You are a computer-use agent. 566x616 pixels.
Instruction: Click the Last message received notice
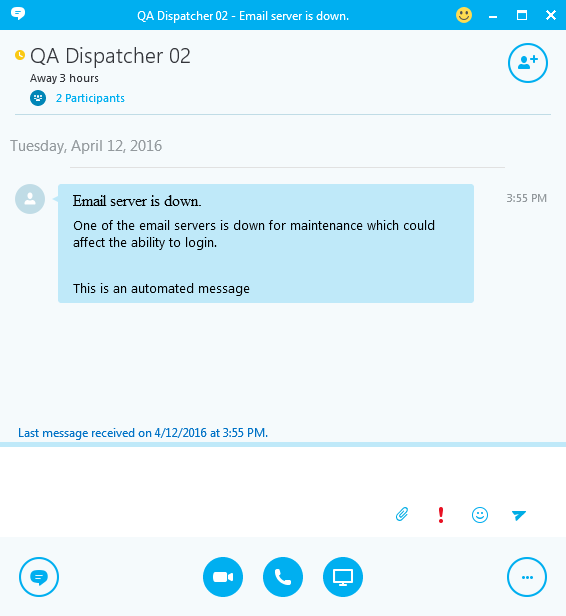(143, 433)
